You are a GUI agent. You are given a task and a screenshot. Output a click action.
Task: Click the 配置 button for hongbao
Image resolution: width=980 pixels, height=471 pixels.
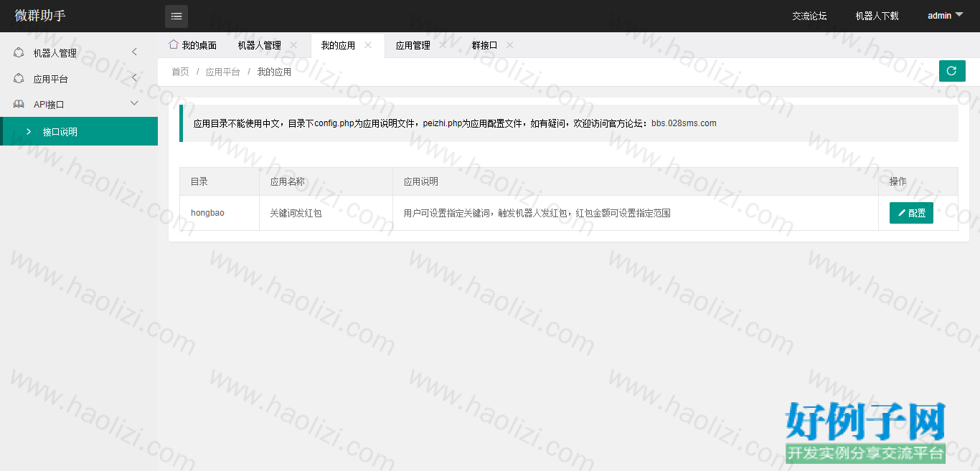911,213
